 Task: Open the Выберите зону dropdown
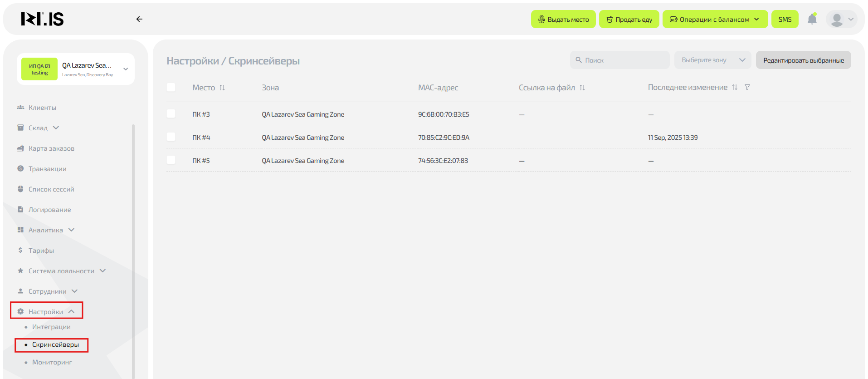click(712, 60)
